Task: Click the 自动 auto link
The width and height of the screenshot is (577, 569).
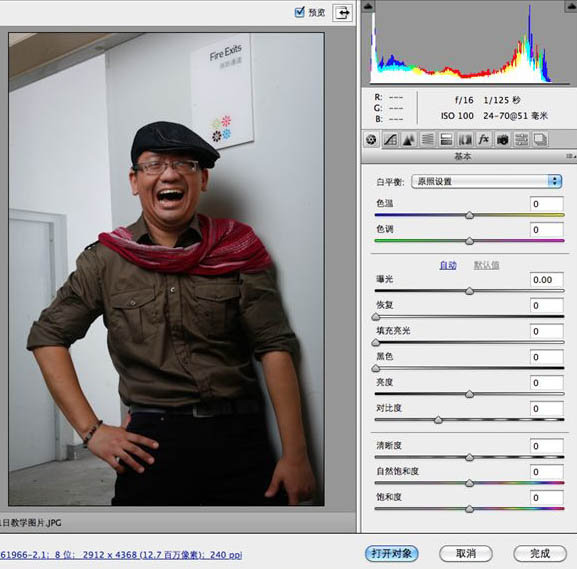Action: tap(448, 265)
